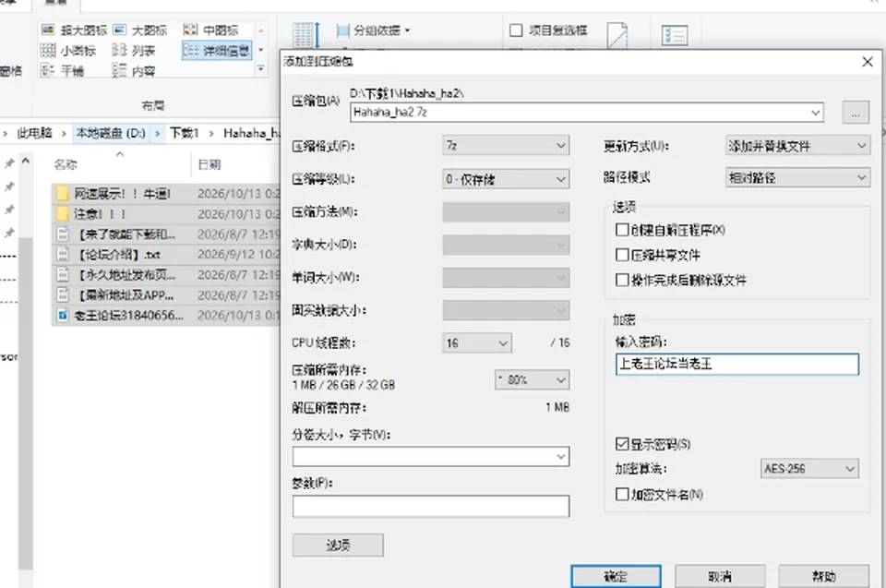Click the document icon of 【永久地址发布页
This screenshot has height=588, width=886.
(63, 275)
